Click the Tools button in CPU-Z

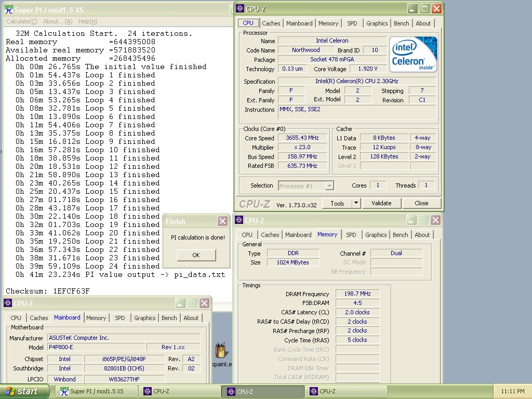tap(337, 203)
